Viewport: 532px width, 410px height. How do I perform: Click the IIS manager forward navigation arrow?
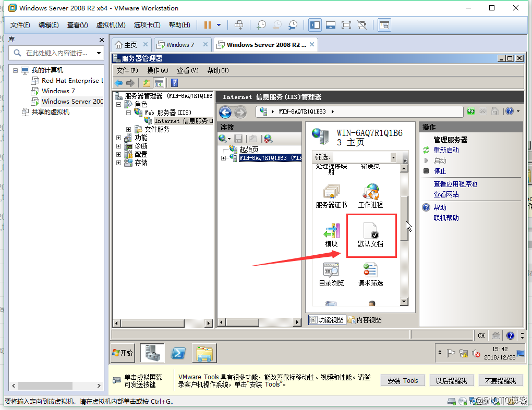240,112
